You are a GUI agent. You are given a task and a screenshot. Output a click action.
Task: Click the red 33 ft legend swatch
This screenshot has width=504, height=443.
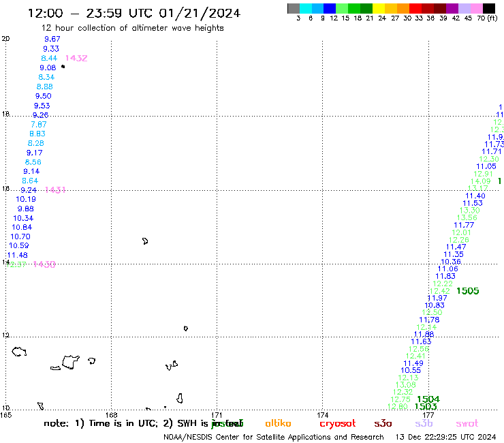[415, 8]
